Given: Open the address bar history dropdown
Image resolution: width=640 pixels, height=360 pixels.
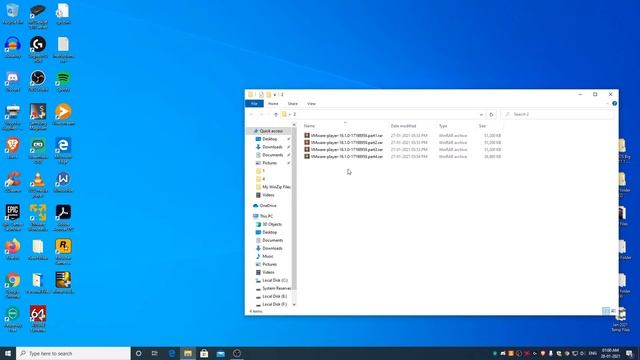Looking at the screenshot, I should pos(481,114).
